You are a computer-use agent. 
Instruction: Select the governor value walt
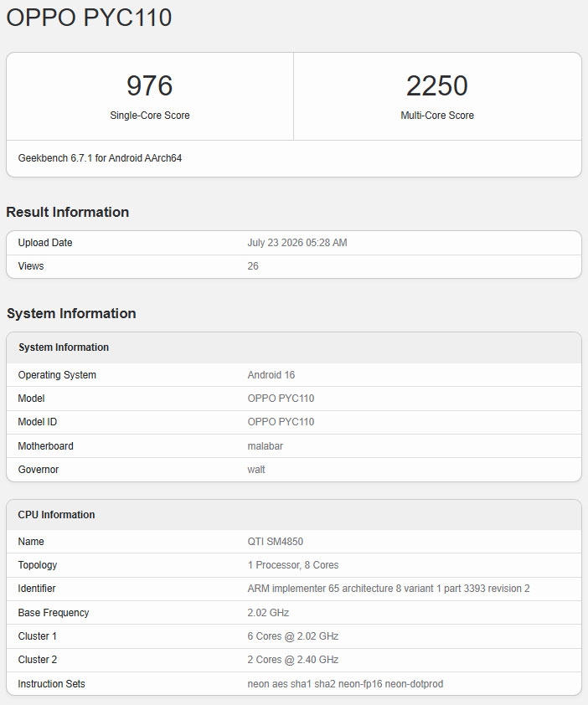click(x=256, y=469)
